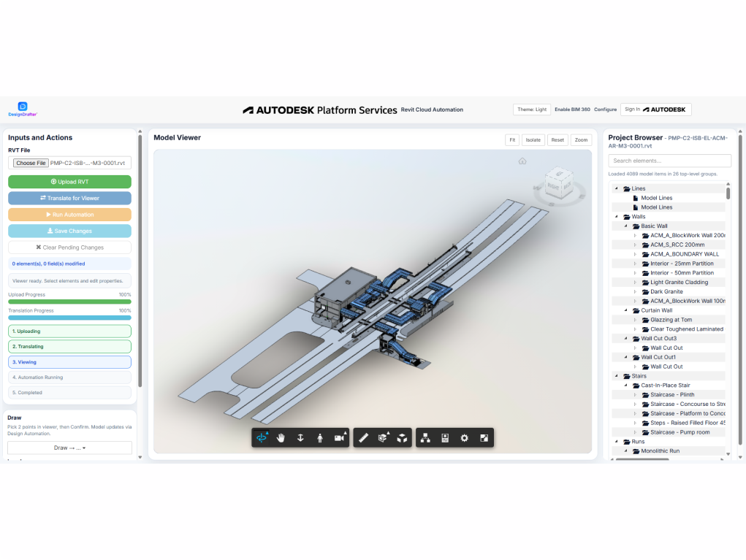Toggle full screen viewer mode

coord(483,438)
